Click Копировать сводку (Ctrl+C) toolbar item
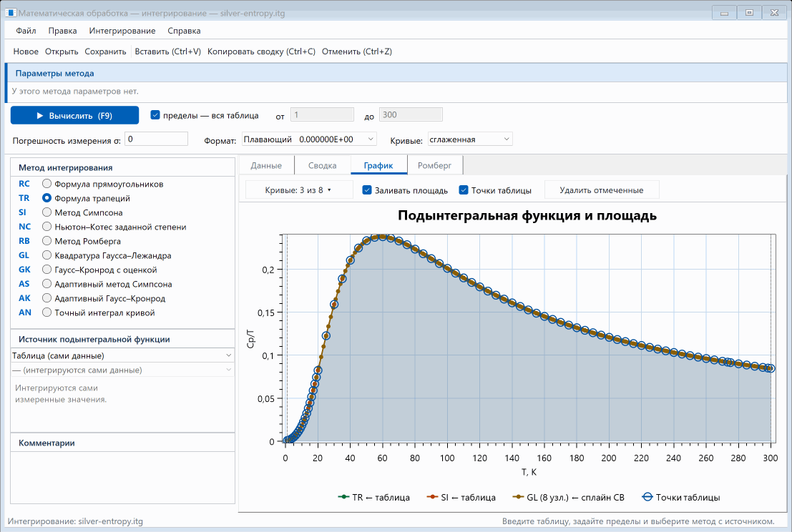 pyautogui.click(x=261, y=51)
